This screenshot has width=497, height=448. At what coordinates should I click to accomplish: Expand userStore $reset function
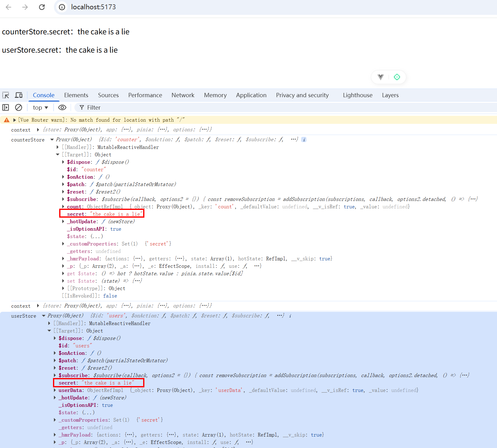[x=55, y=368]
